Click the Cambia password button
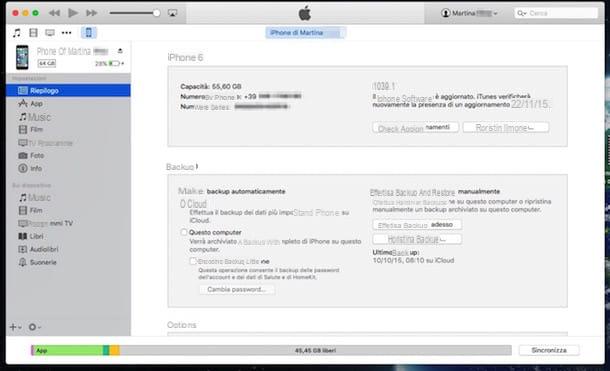 237,289
